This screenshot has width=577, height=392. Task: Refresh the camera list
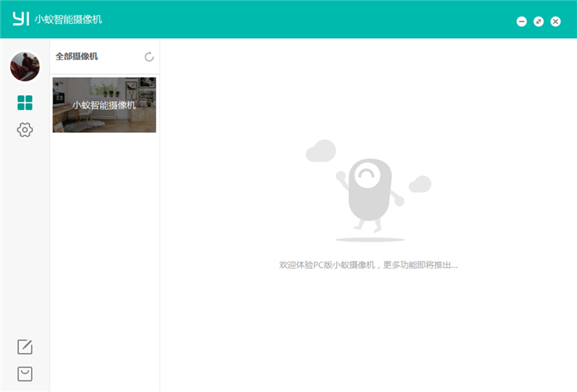point(149,57)
